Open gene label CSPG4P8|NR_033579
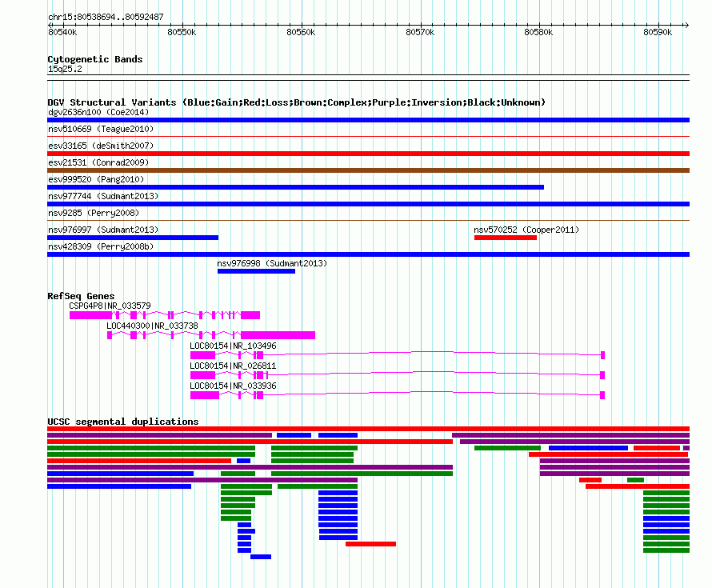Viewport: 712px width, 588px height. coord(110,306)
